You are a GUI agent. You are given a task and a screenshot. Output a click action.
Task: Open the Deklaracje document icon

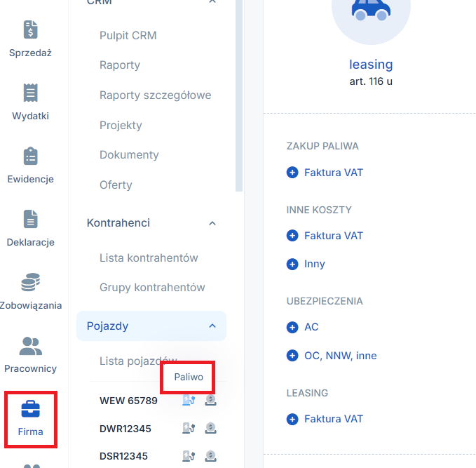click(30, 219)
